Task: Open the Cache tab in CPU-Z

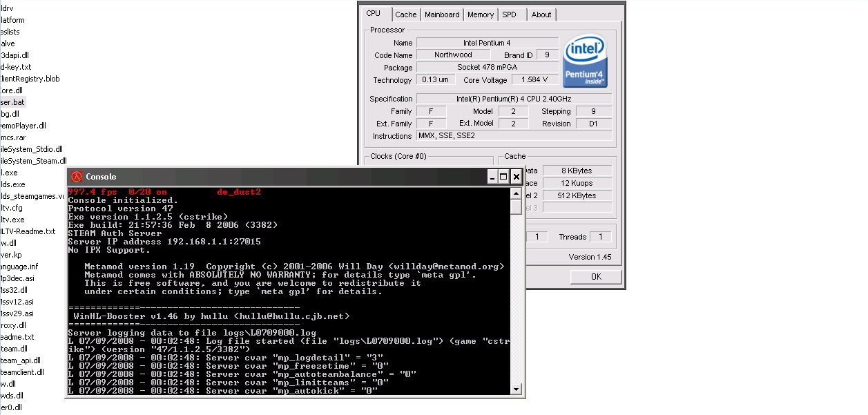Action: (406, 15)
